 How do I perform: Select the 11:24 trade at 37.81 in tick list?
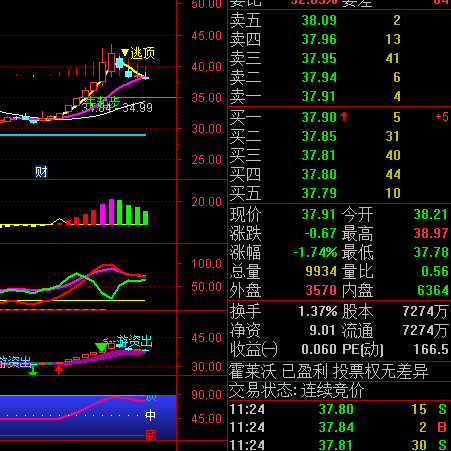(339, 445)
